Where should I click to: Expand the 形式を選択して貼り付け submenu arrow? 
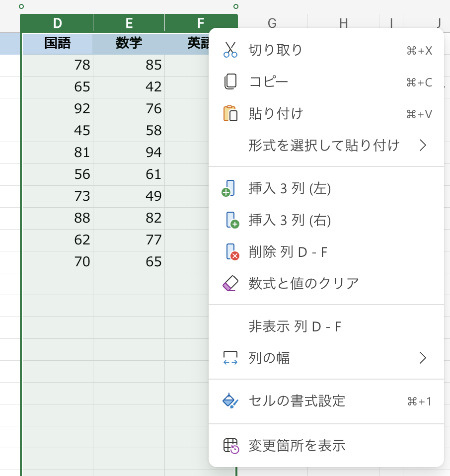422,145
